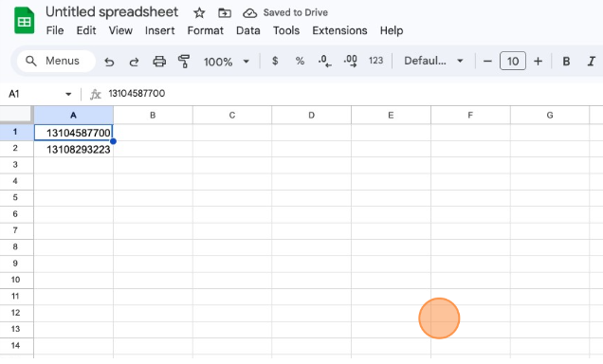603x364 pixels.
Task: Select cell A2 containing 13108293223
Action: coord(73,149)
